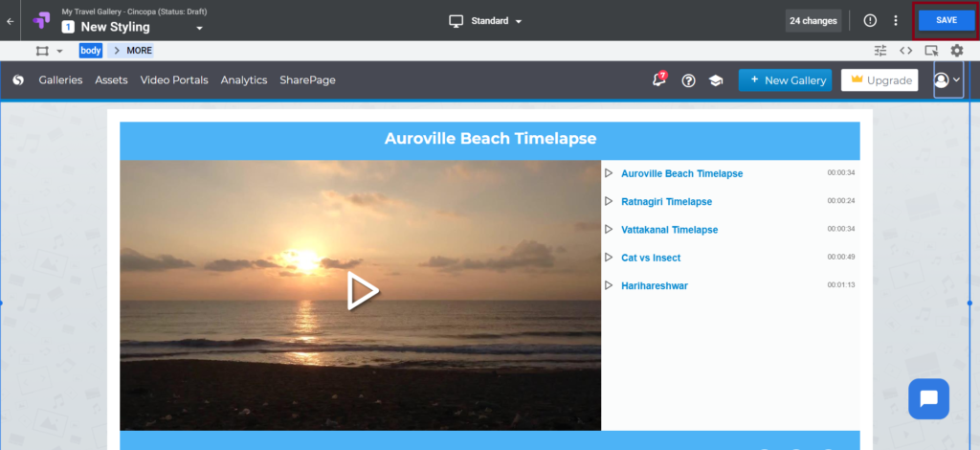This screenshot has width=980, height=450.
Task: Click the SAVE button
Action: coord(946,20)
